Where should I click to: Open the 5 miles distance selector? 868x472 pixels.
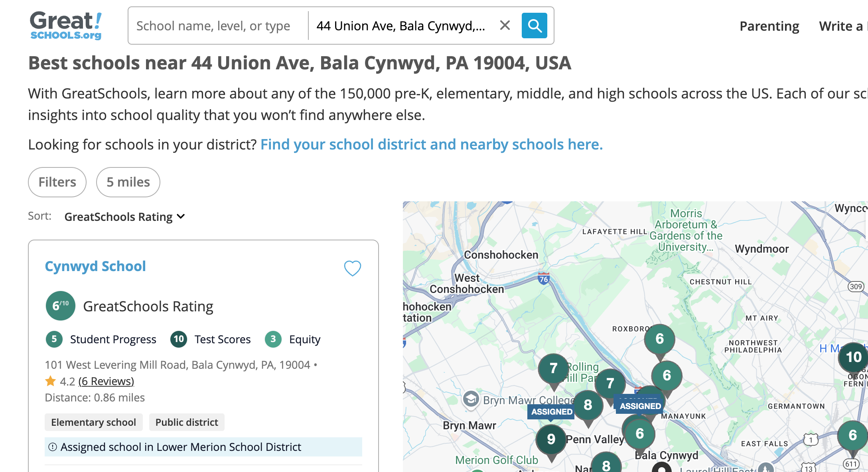tap(128, 182)
